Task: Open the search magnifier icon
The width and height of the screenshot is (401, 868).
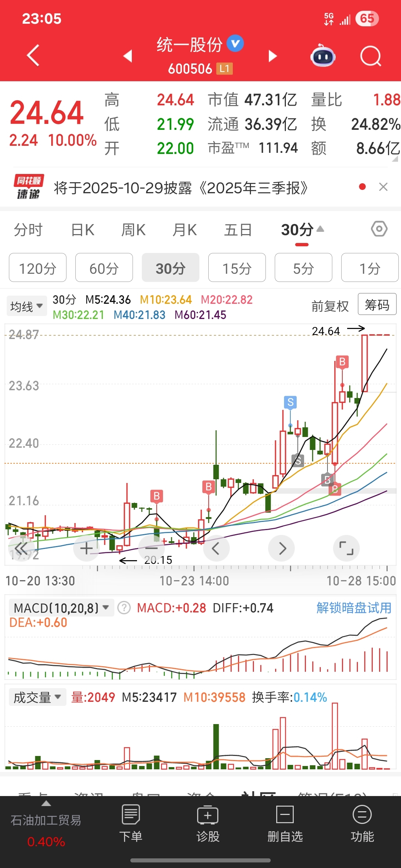Action: [x=371, y=56]
